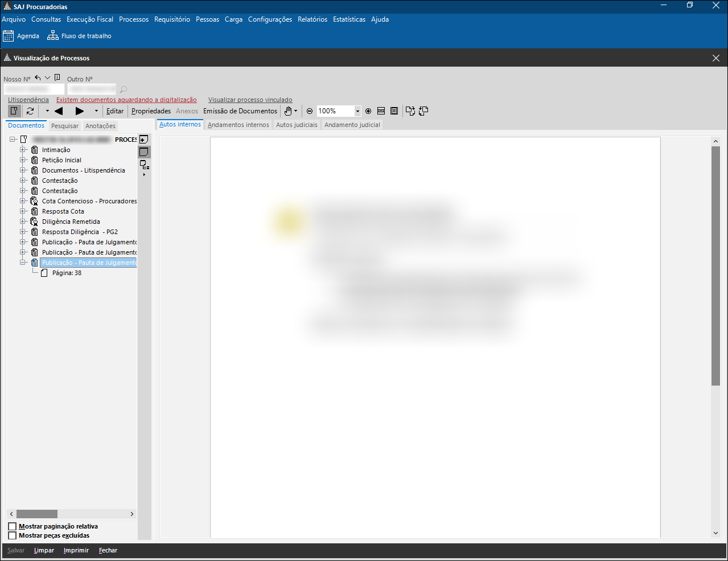
Task: Expand the Petição Inicial tree node
Action: 23,160
